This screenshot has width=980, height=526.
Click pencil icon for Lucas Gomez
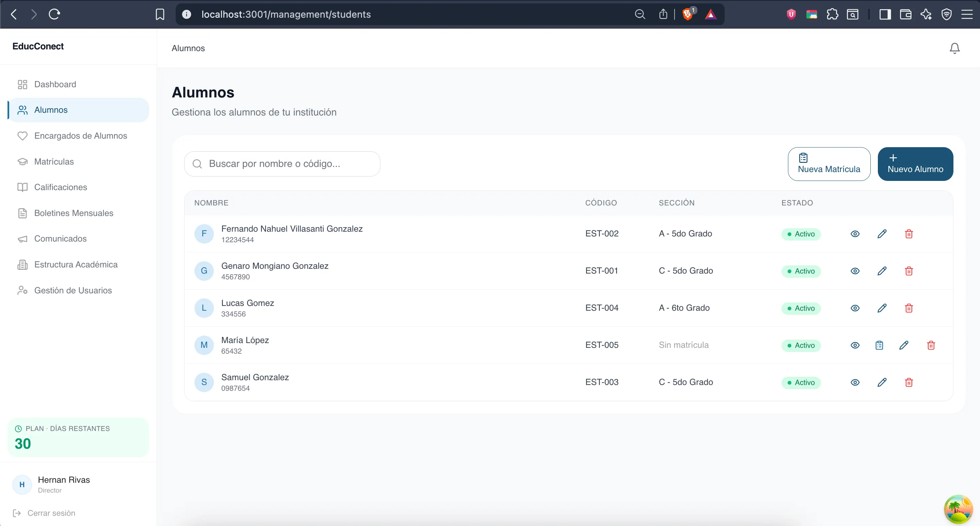pos(882,308)
